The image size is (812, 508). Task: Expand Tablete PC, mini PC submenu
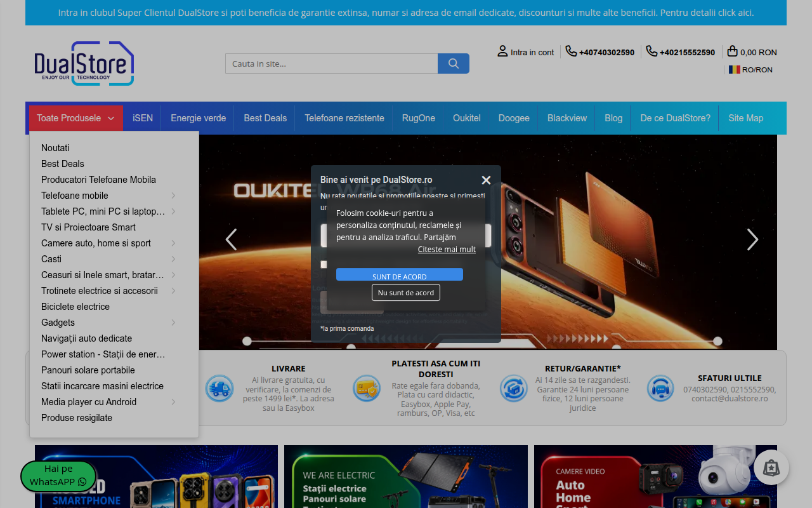(173, 211)
